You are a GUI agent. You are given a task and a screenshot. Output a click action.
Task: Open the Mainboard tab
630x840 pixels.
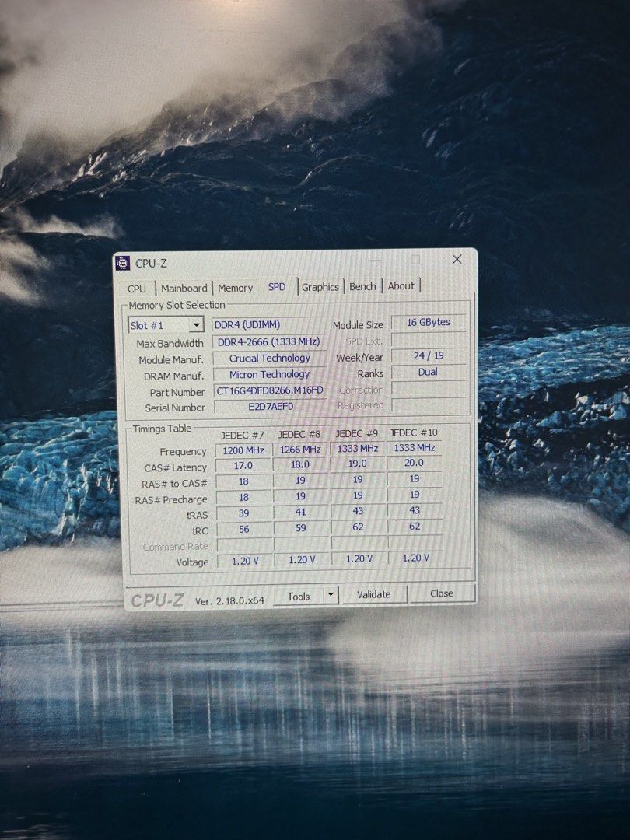184,289
